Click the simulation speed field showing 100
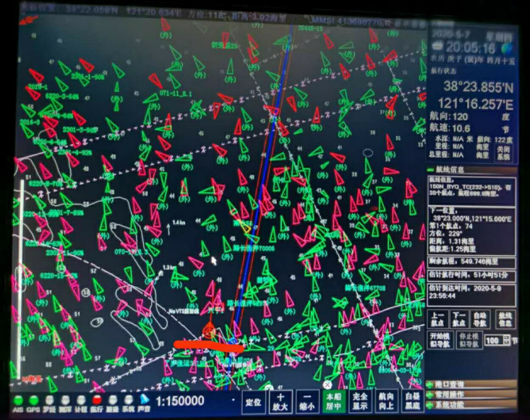The width and height of the screenshot is (530, 420). [x=494, y=340]
